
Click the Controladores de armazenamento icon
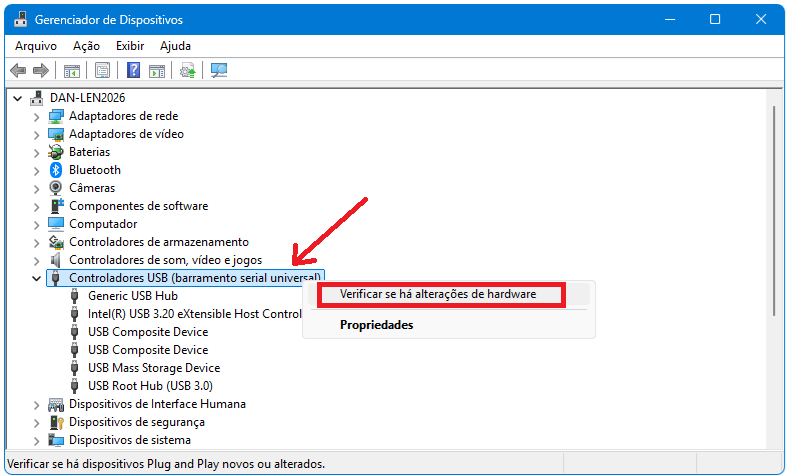(x=56, y=242)
